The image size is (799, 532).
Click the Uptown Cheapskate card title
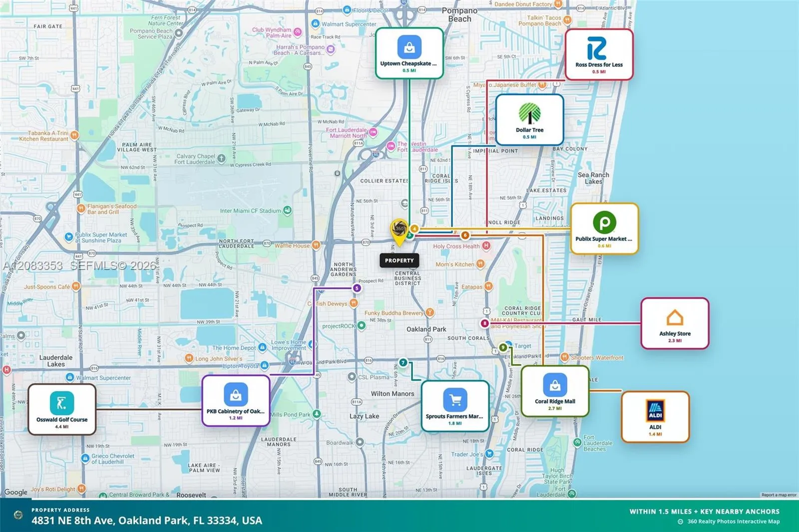[408, 64]
